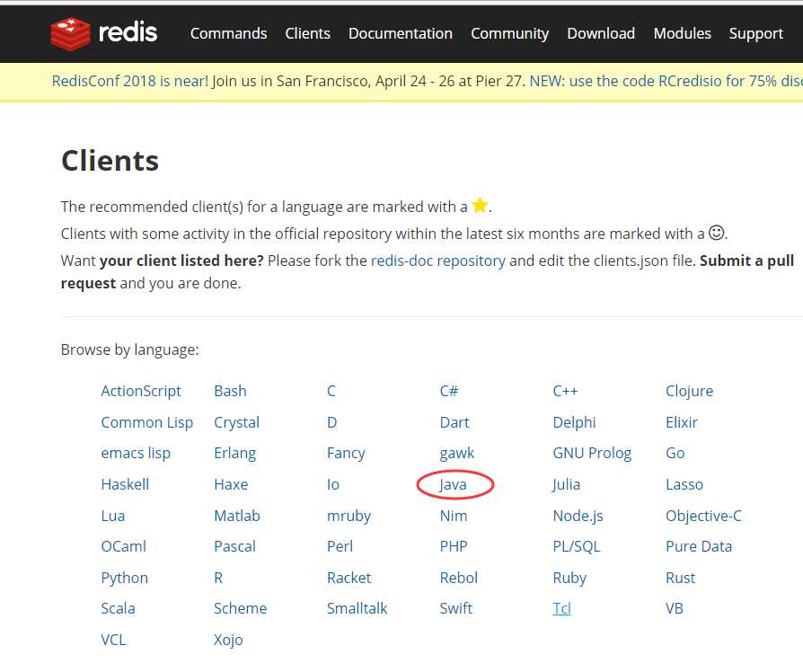Browse Scheme clients
The image size is (803, 672).
(240, 608)
